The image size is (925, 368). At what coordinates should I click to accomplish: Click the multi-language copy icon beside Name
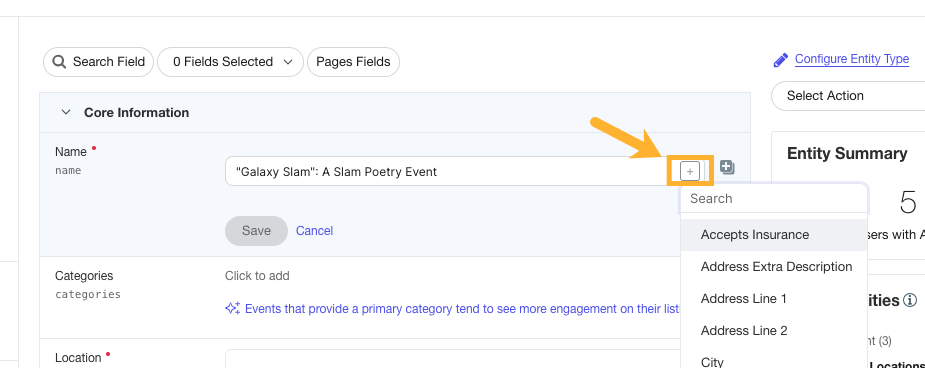[x=727, y=167]
